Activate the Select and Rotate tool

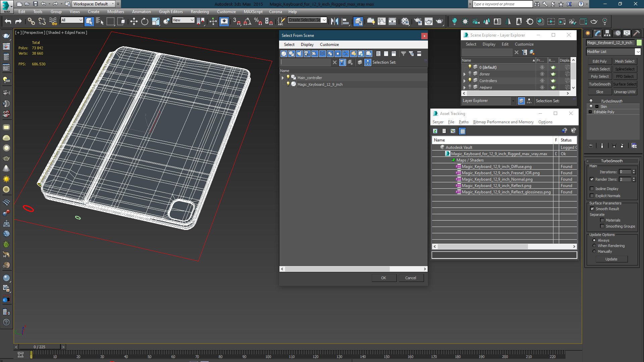click(145, 21)
